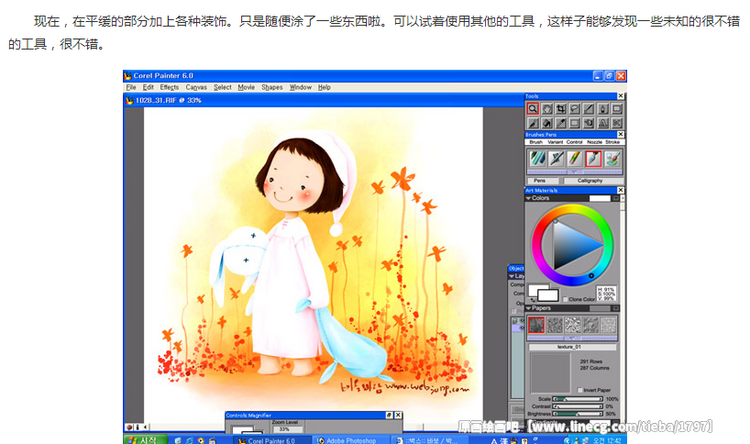Adjust the paper Scale slider
This screenshot has width=750, height=444.
pos(577,399)
